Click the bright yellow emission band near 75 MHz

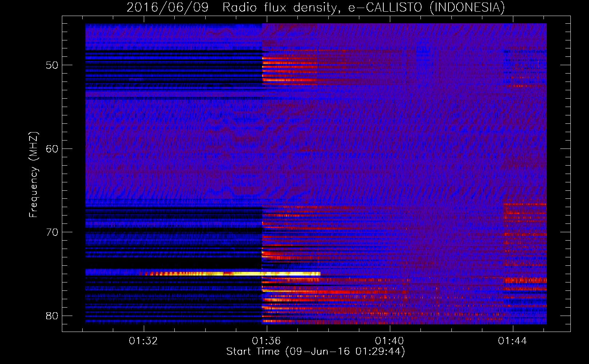pos(233,274)
